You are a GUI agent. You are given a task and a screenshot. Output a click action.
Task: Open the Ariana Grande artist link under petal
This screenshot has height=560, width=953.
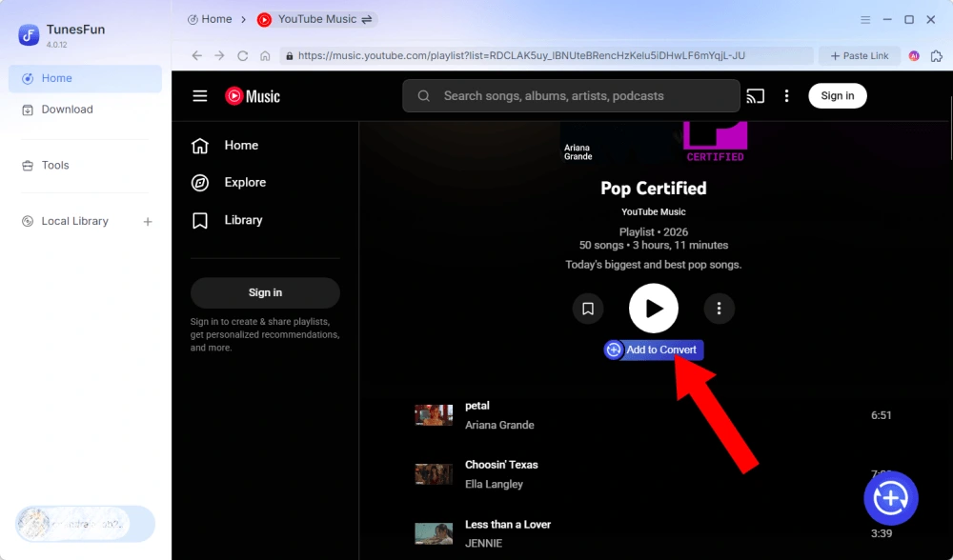coord(499,425)
